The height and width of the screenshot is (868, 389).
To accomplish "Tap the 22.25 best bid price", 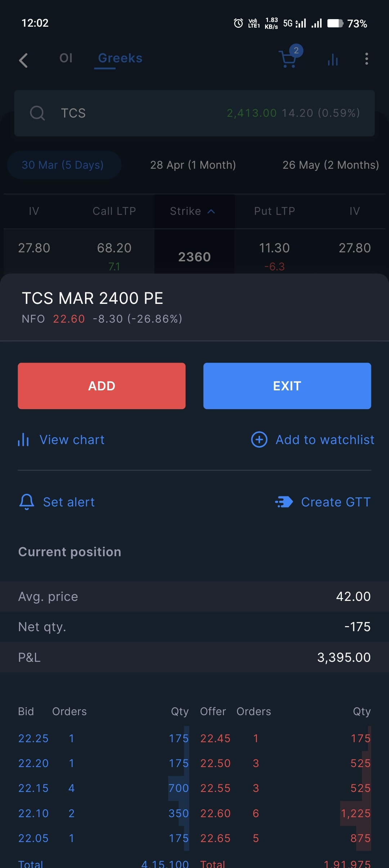I will pos(33,738).
